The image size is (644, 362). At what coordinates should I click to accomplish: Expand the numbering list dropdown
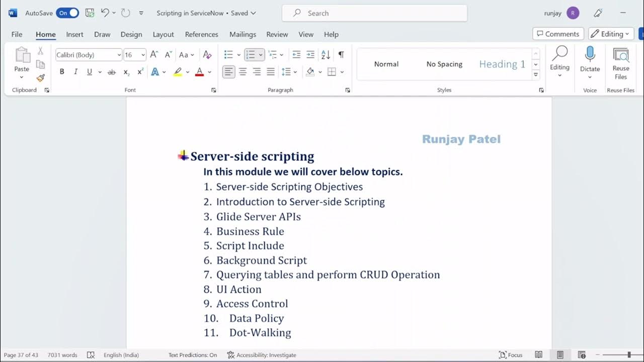pos(261,55)
